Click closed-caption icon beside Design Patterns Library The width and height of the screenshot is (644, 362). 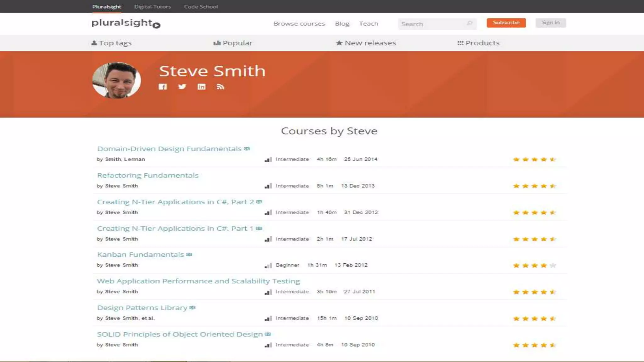[x=192, y=308]
